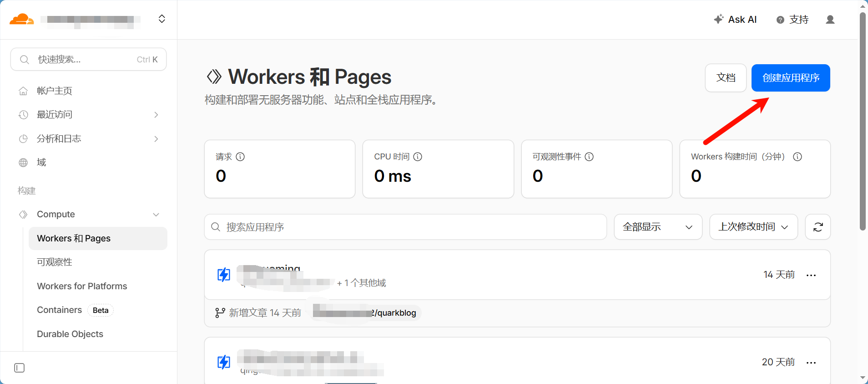Open Ask AI assistant
Image resolution: width=868 pixels, height=384 pixels.
point(735,20)
